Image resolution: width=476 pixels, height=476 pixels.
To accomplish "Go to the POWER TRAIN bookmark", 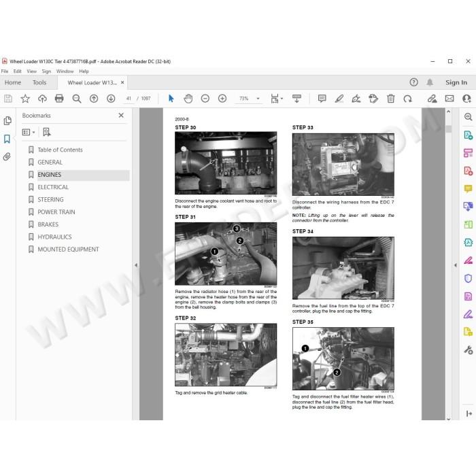I will 56,212.
